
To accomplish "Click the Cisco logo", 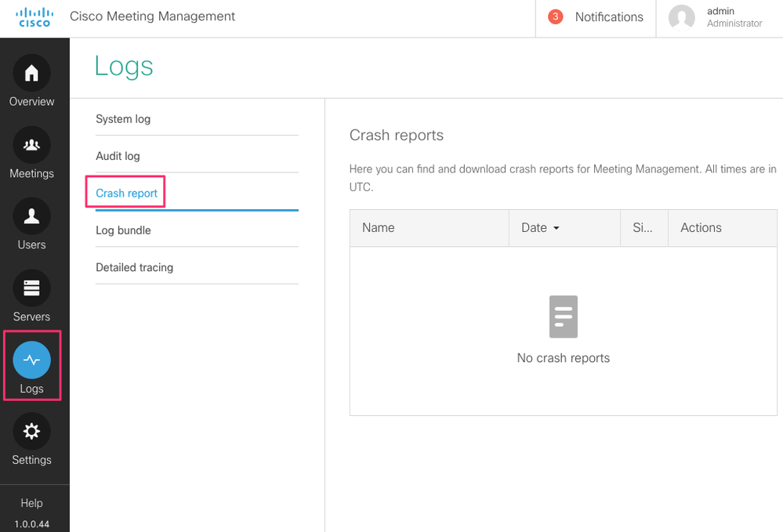I will pos(34,17).
